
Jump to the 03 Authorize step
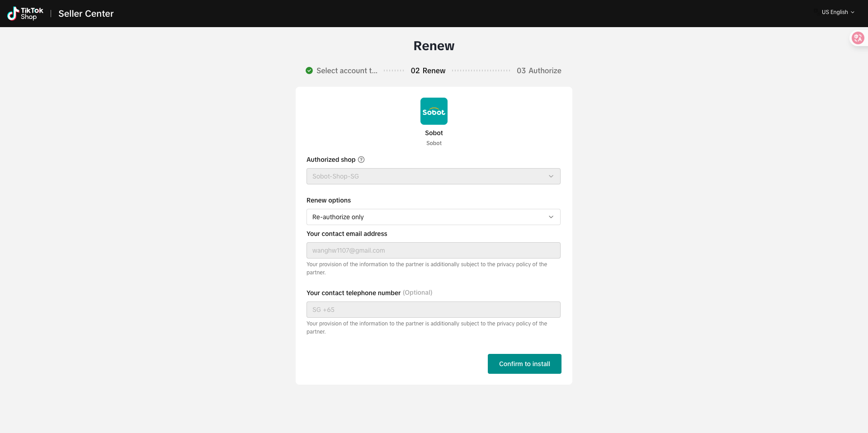[x=539, y=71]
